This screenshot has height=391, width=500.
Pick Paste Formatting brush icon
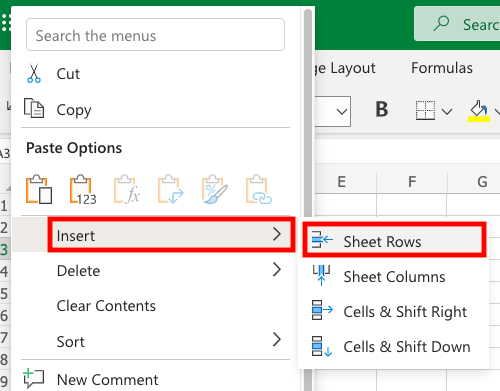click(x=215, y=189)
